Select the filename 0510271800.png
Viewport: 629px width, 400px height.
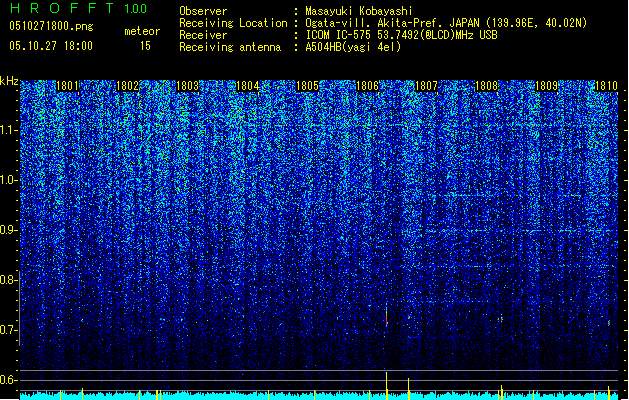51,26
